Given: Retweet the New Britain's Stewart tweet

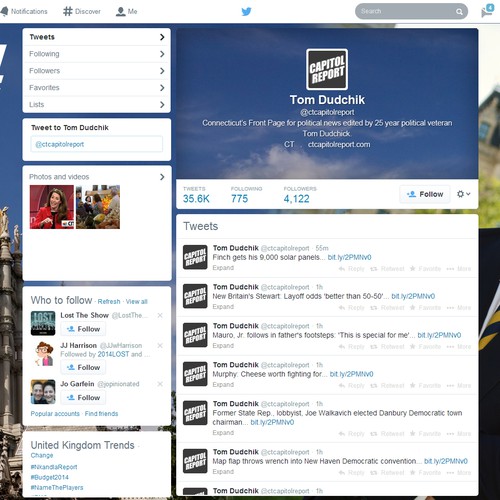Looking at the screenshot, I should click(387, 307).
